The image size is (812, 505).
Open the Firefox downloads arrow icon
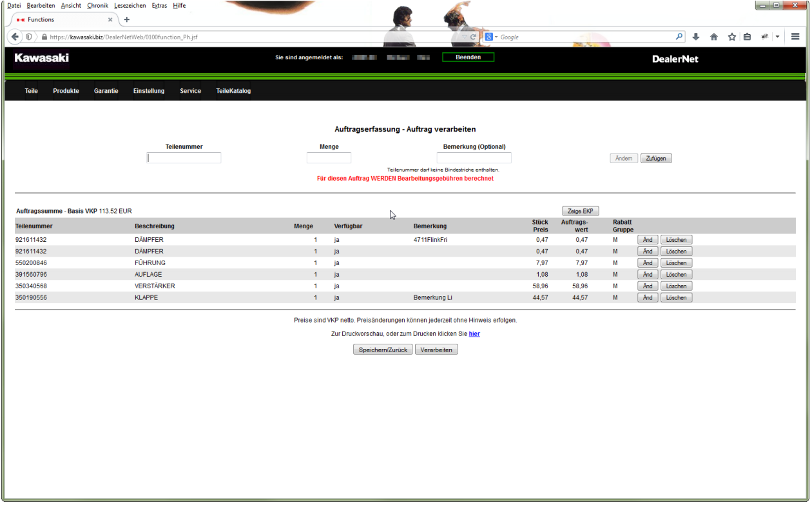696,37
